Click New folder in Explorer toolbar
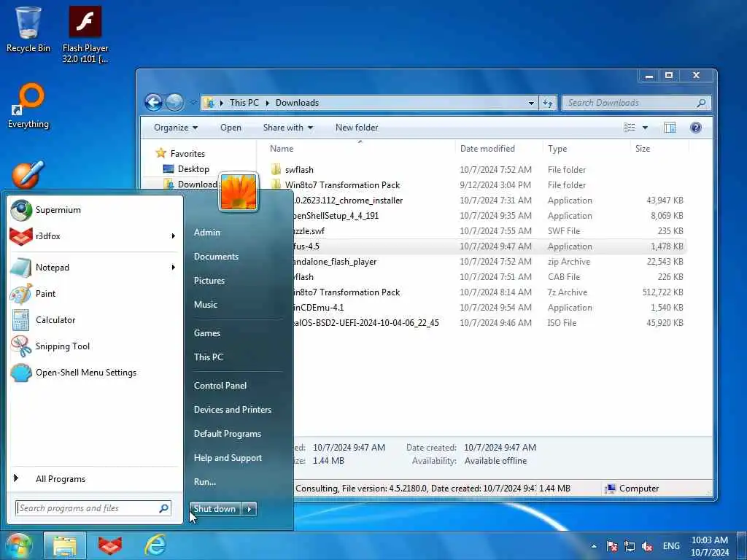This screenshot has width=747, height=560. click(357, 128)
